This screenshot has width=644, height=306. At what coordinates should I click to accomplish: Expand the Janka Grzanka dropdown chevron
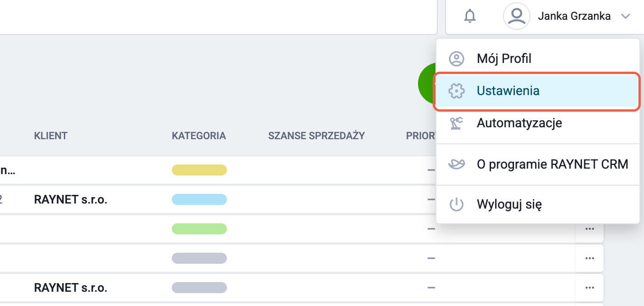tap(625, 17)
